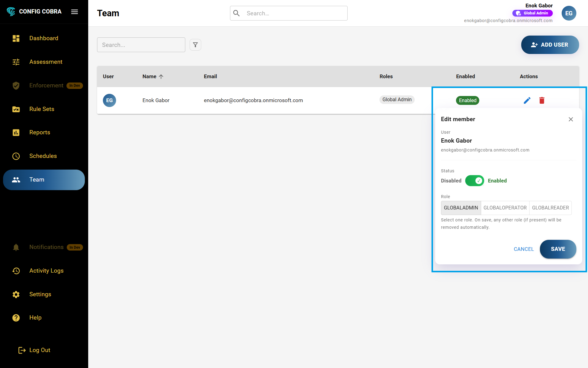
Task: Click the ADD USER button
Action: pos(550,45)
